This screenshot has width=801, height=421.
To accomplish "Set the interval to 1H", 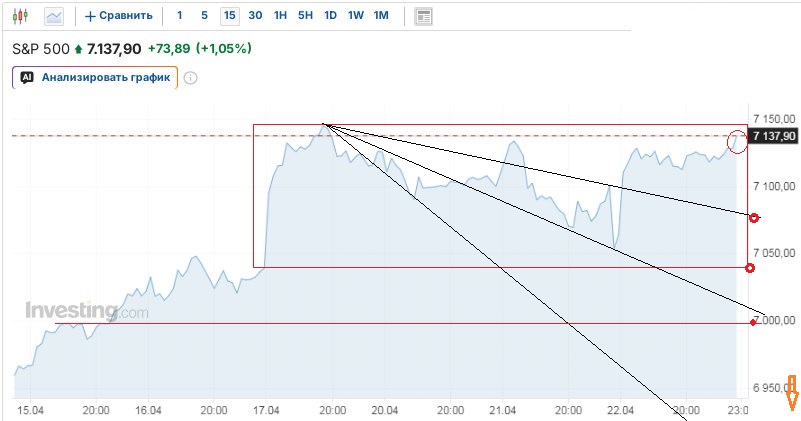I will (x=280, y=16).
